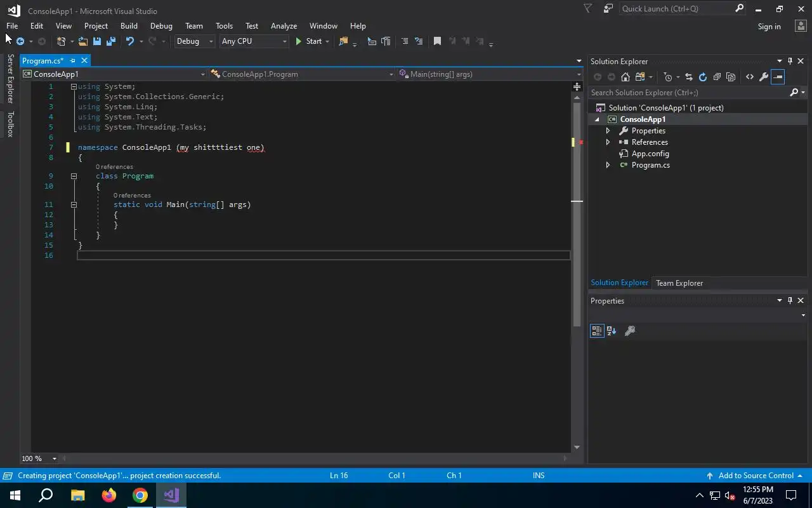Image resolution: width=812 pixels, height=508 pixels.
Task: Click the New Project toolbar icon
Action: tap(62, 41)
